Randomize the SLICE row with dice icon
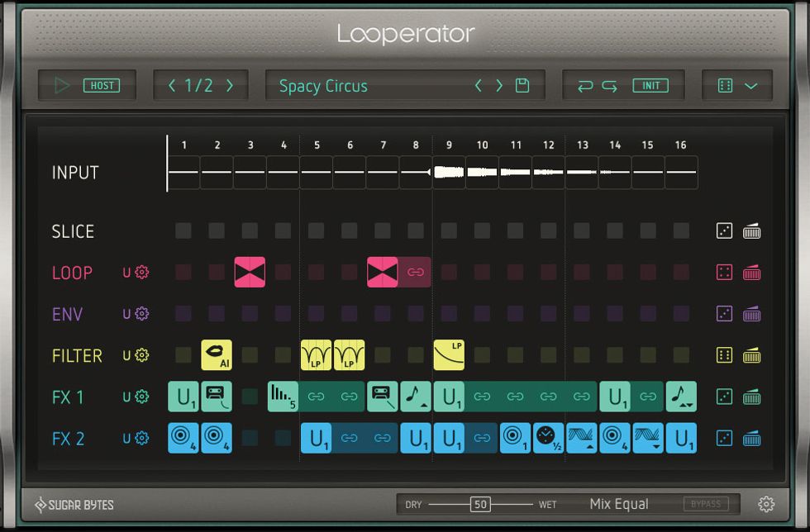Image resolution: width=810 pixels, height=532 pixels. pos(724,230)
